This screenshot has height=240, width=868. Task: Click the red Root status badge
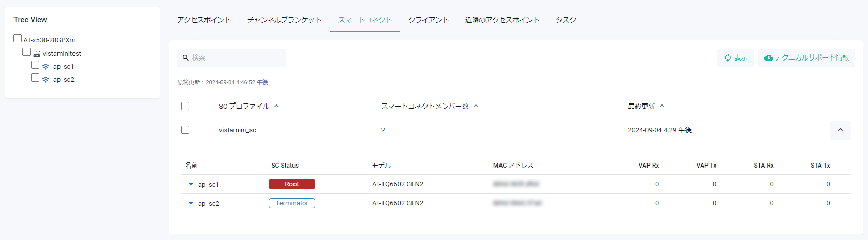click(x=291, y=184)
